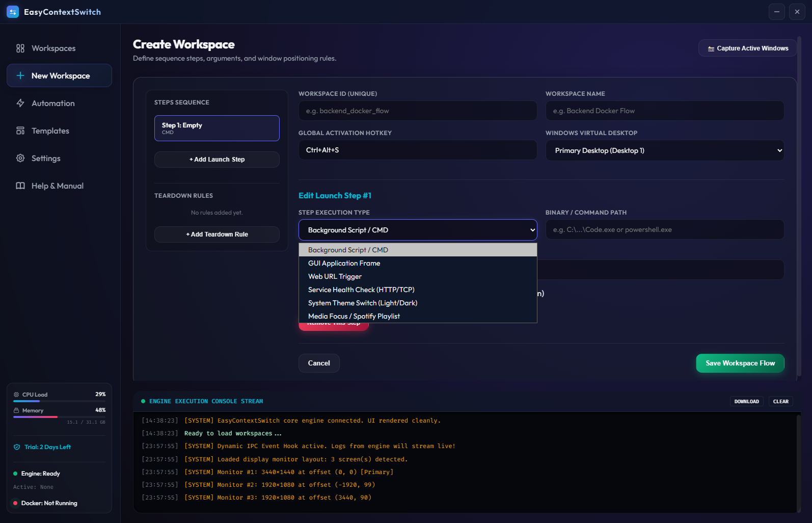812x523 pixels.
Task: Click the red Docker Not Running status dot
Action: [15, 503]
